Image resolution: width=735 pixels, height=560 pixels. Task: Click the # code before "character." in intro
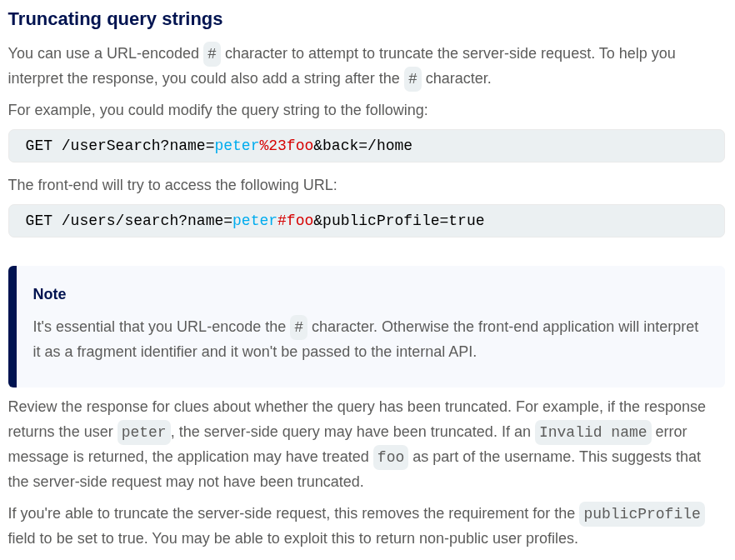[412, 79]
